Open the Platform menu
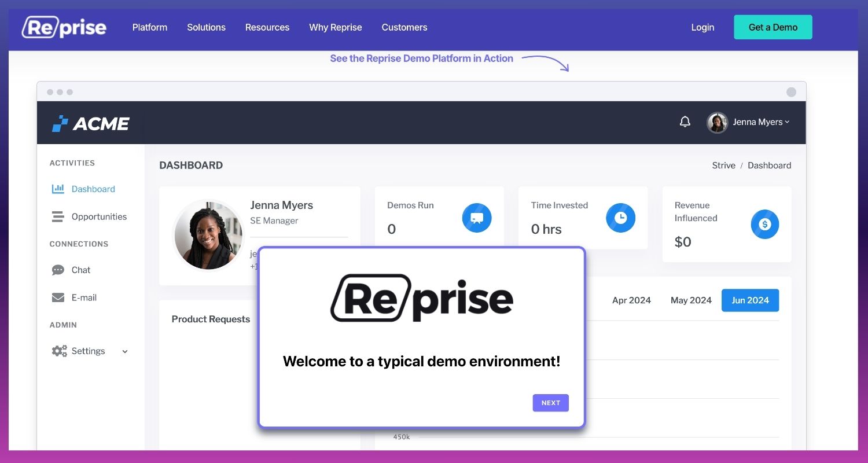Screen dimensions: 868x463 point(150,27)
